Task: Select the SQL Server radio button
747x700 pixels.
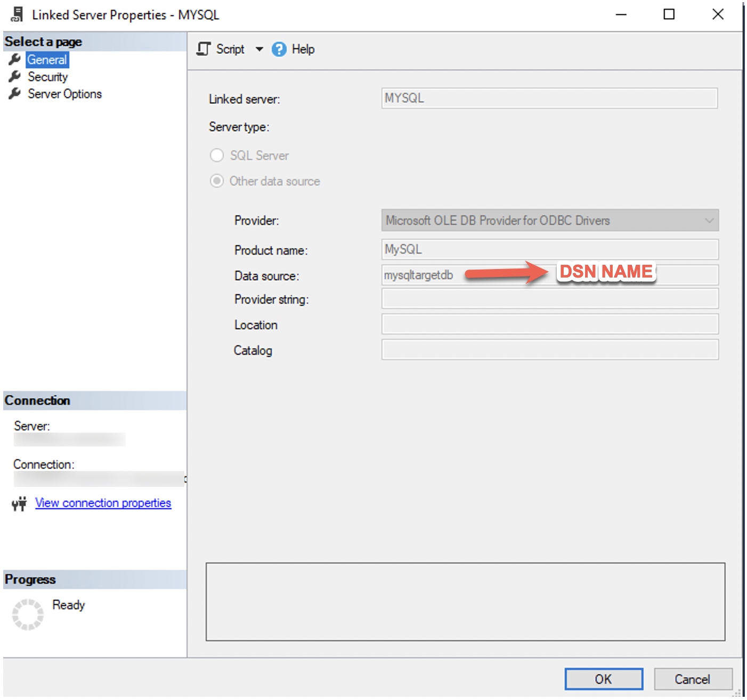Action: point(217,155)
